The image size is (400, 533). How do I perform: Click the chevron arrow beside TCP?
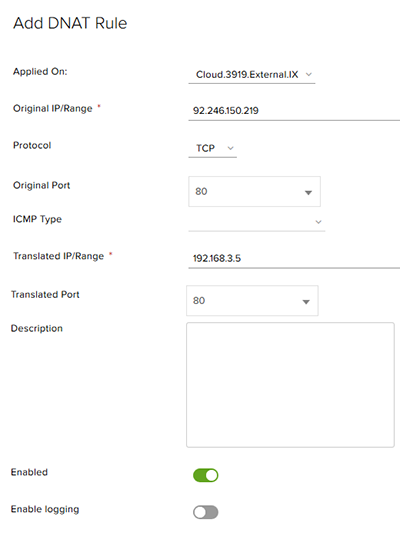click(x=230, y=148)
